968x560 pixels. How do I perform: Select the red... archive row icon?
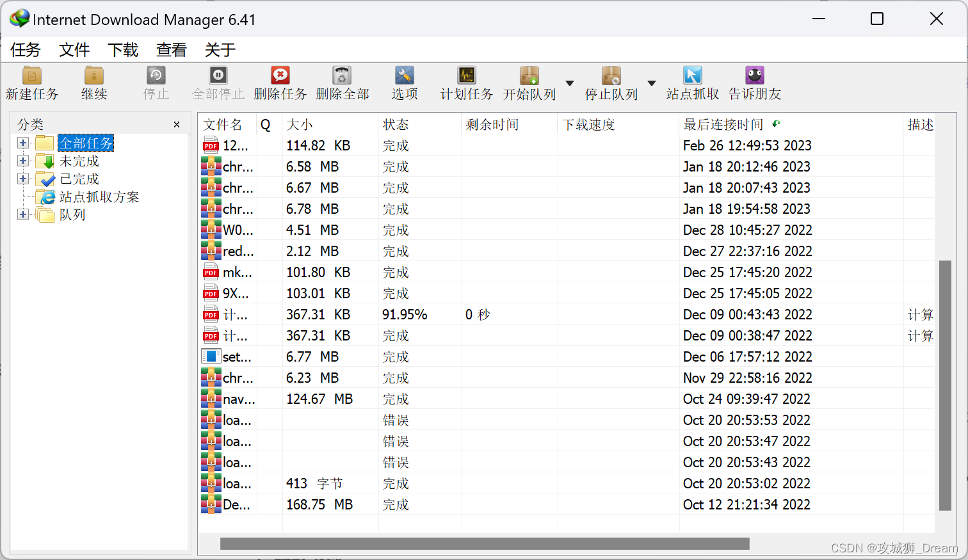point(211,251)
